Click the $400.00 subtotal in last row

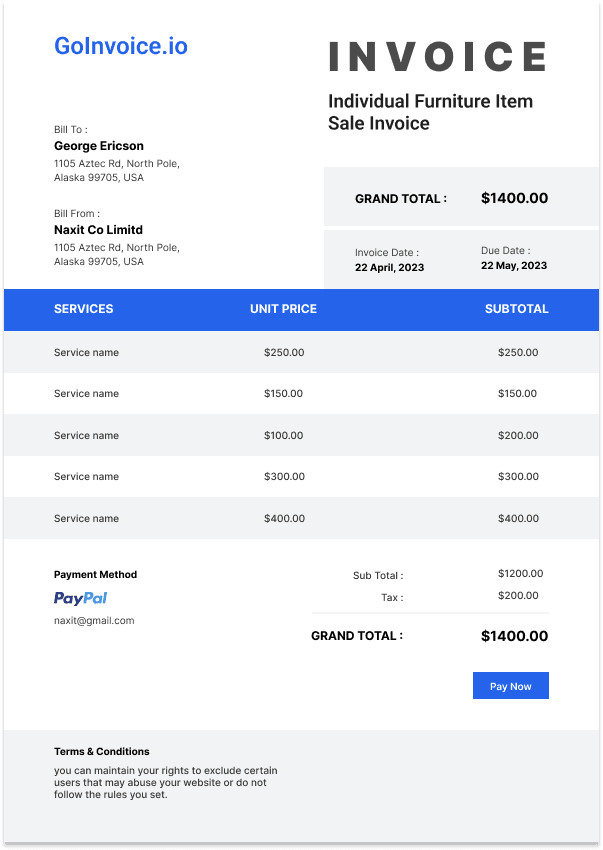518,518
